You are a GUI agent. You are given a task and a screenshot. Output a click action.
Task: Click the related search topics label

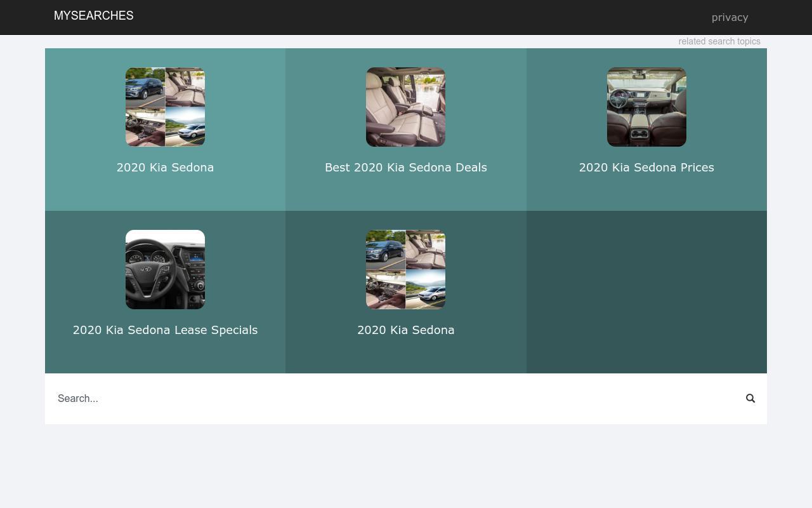coord(719,41)
